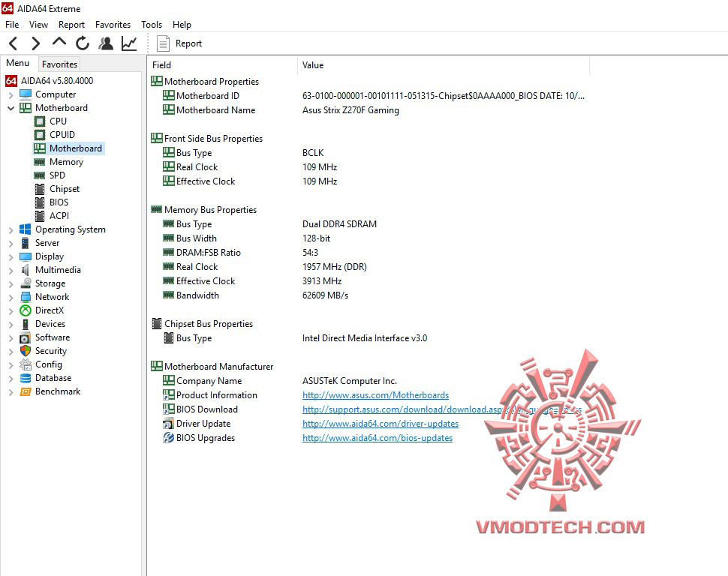
Task: Select the Motherboard ID row
Action: click(x=369, y=96)
